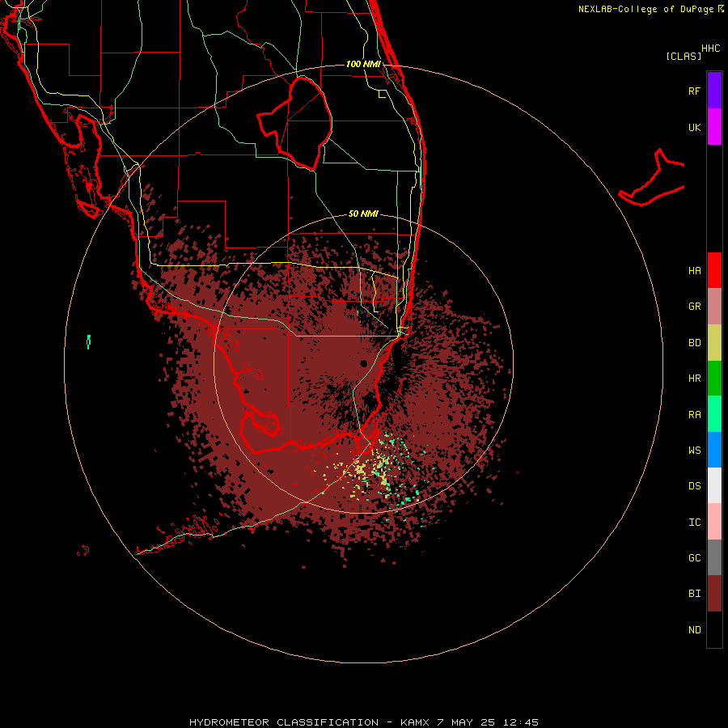Click the '100 NMI' range ring label
The image size is (728, 728).
coord(363,64)
